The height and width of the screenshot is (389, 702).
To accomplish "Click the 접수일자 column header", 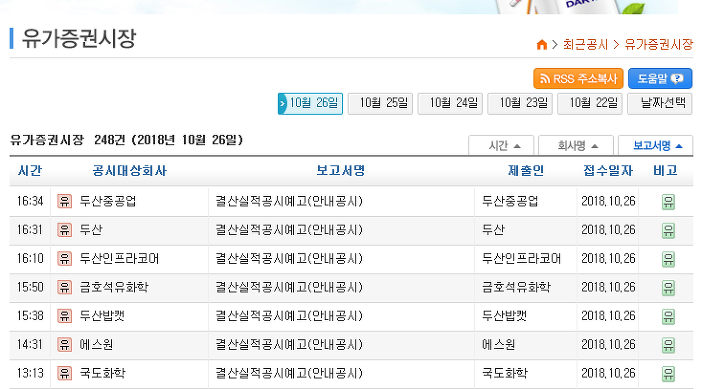I will 608,171.
